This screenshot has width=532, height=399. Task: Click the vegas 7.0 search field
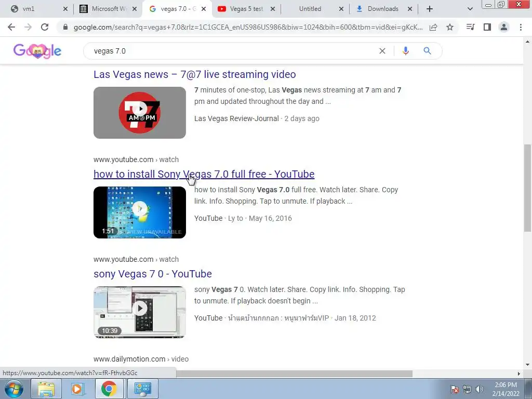tap(234, 51)
